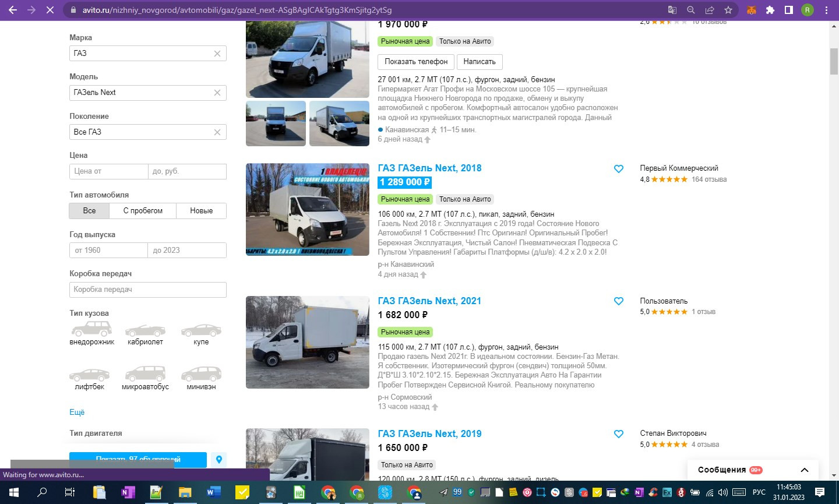
Task: Expand the Сообщения chat panel chevron
Action: (805, 470)
